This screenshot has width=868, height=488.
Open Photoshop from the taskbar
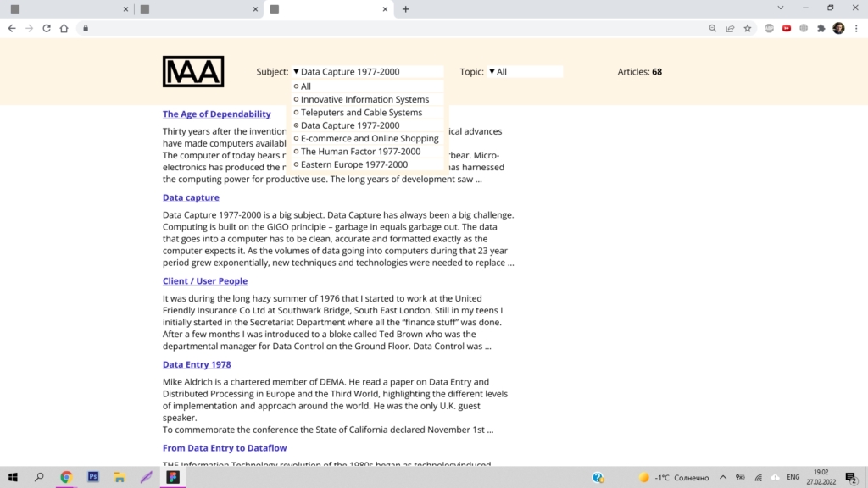[x=93, y=477]
